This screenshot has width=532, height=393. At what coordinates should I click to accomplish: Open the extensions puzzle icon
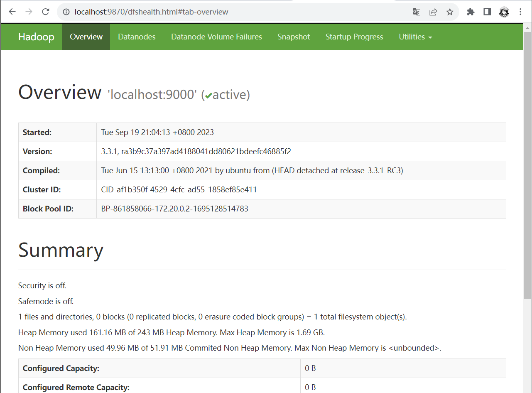[x=471, y=12]
